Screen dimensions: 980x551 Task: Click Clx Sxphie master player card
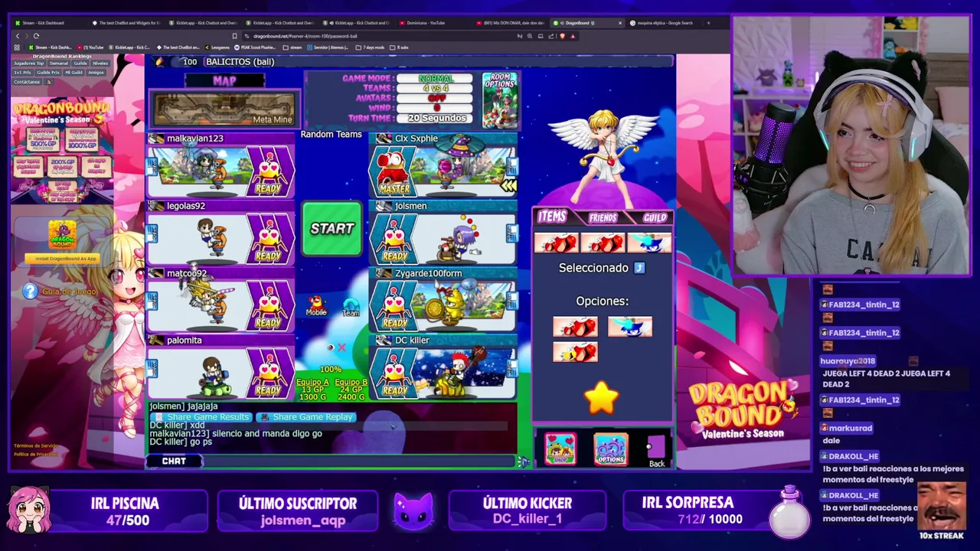pos(443,165)
